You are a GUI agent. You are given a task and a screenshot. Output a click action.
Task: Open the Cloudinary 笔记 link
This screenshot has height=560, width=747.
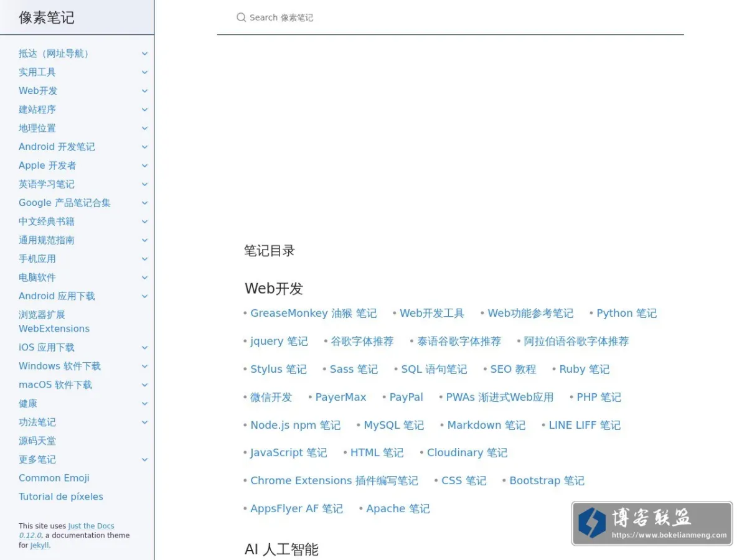pos(467,452)
